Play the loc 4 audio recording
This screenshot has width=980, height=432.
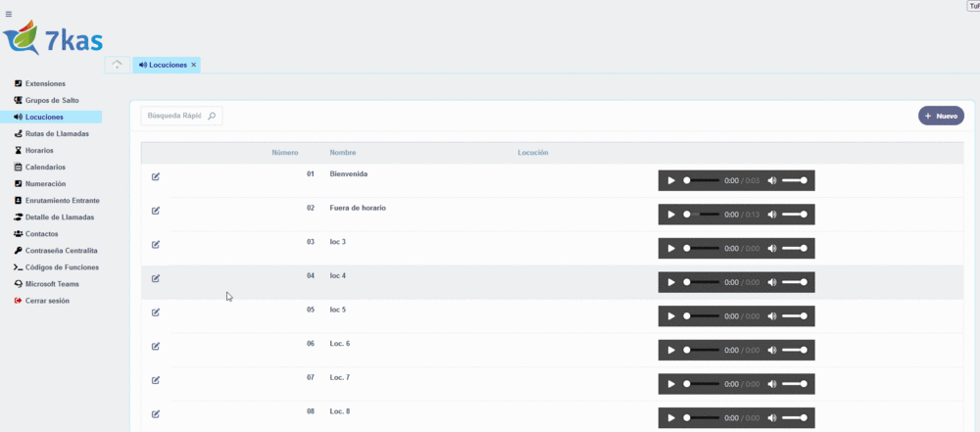pos(671,282)
